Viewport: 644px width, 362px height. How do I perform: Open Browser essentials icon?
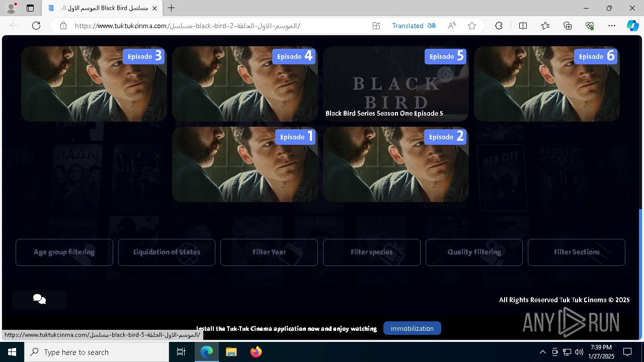(x=590, y=26)
